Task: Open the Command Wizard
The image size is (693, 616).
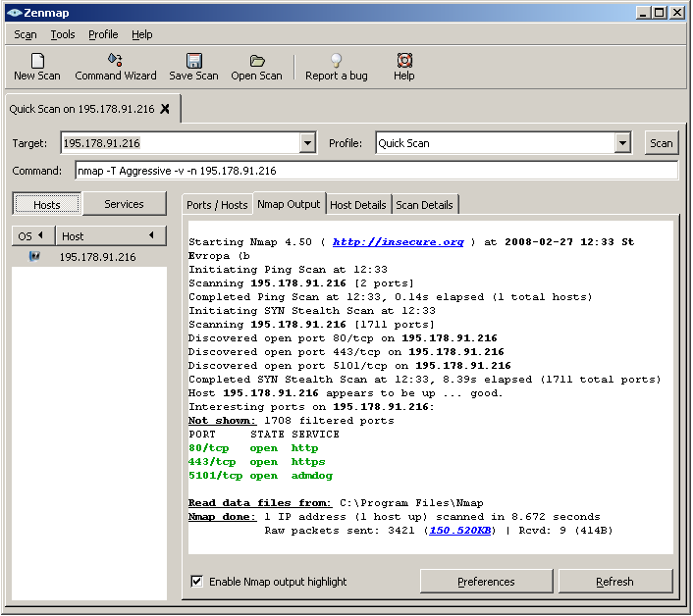Action: point(116,68)
